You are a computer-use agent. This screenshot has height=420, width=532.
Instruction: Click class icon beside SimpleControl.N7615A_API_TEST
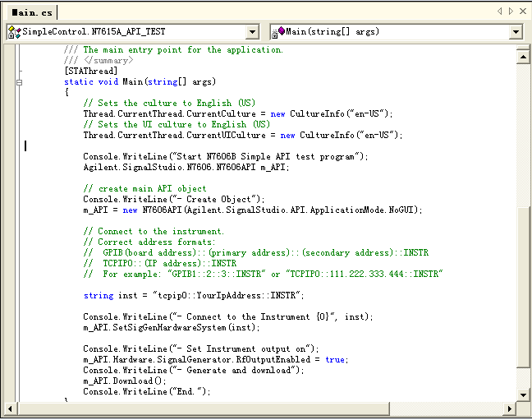click(x=14, y=32)
